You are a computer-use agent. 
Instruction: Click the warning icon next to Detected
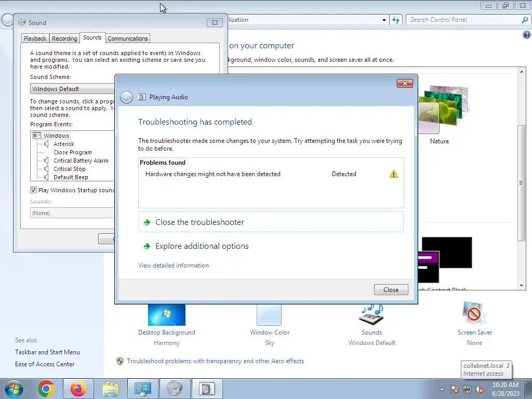click(394, 174)
